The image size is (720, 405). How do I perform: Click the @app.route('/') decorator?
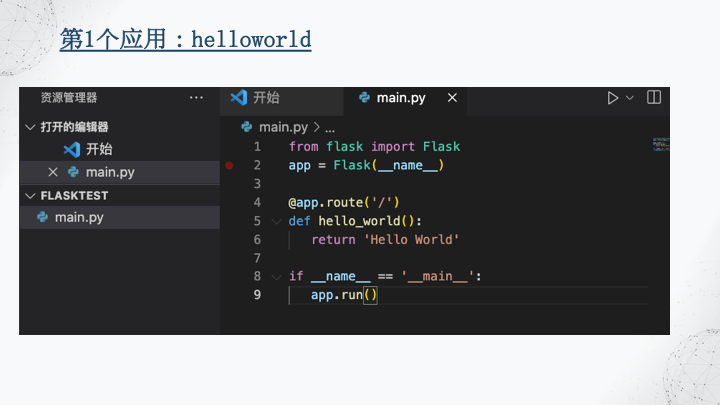pos(344,202)
